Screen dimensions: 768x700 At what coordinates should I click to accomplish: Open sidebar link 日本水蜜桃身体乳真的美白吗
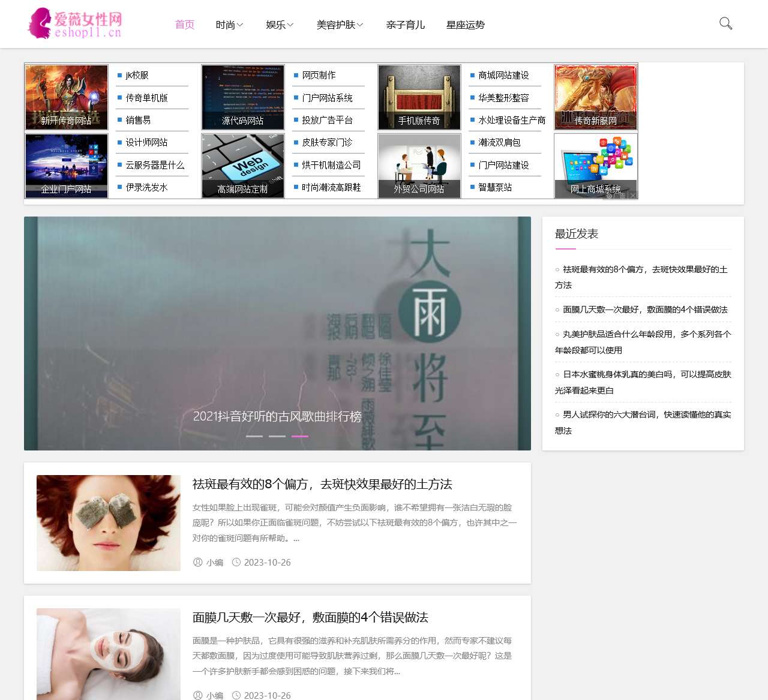coord(643,382)
